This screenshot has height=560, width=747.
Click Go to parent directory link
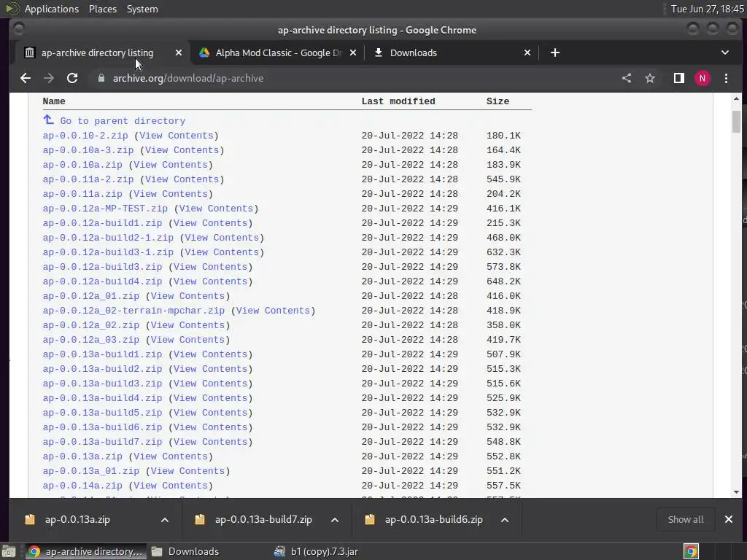point(123,121)
